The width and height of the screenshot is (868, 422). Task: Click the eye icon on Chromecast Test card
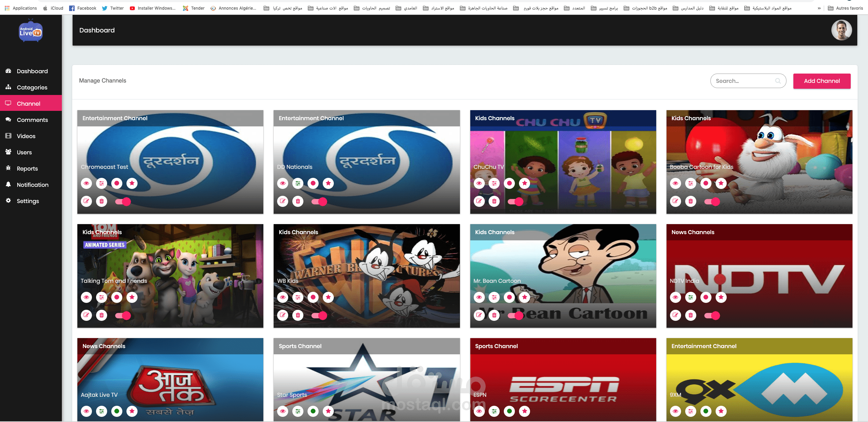86,183
